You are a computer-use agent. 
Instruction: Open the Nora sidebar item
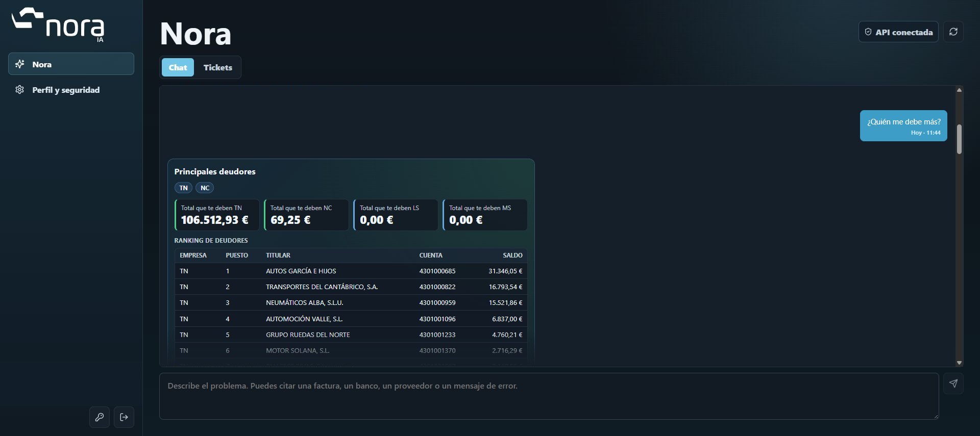click(71, 64)
